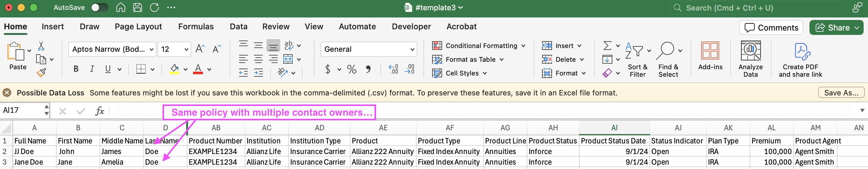Toggle Align Right
The width and height of the screenshot is (868, 169).
click(273, 59)
